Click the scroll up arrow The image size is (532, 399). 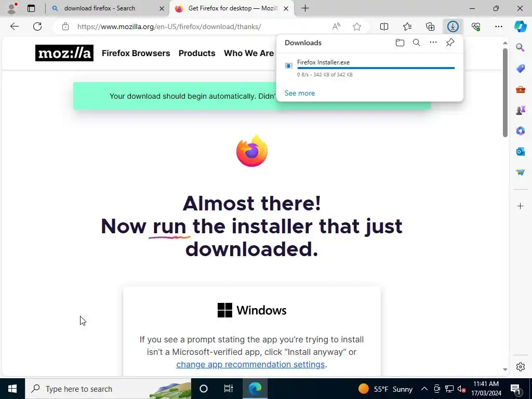coord(505,43)
